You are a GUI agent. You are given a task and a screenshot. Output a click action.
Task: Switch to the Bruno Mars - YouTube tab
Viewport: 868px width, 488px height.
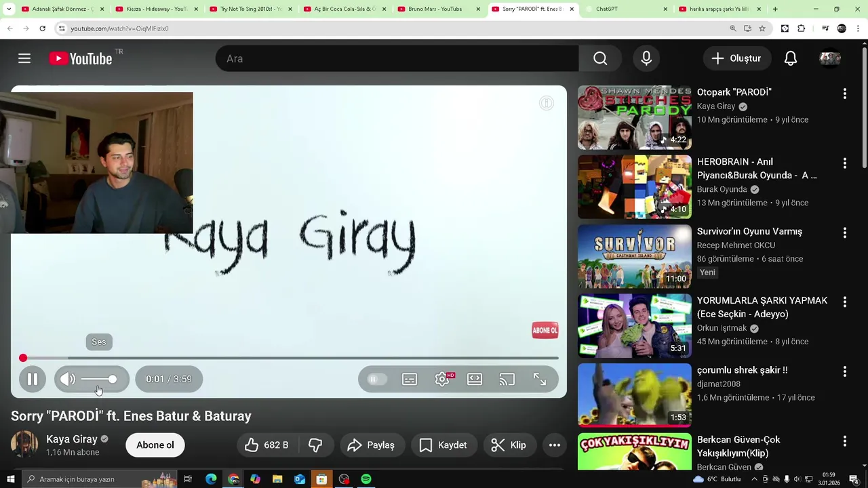pos(437,9)
